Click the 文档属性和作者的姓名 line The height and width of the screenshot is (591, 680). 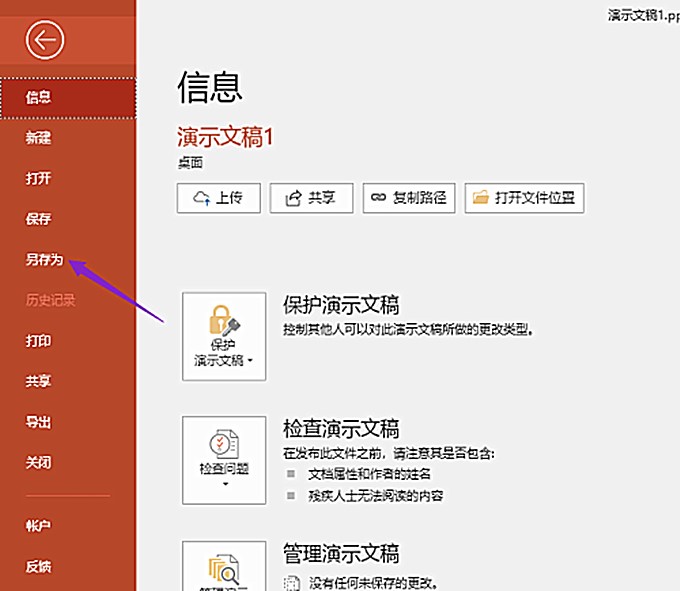[369, 474]
